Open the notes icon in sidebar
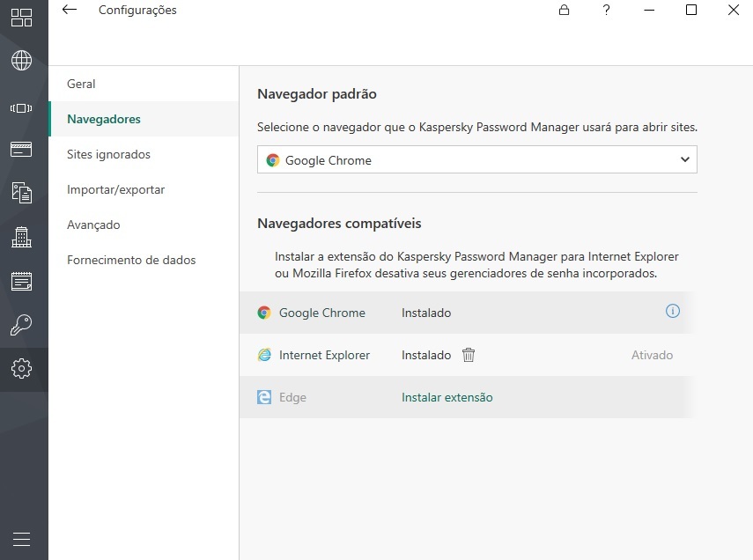This screenshot has width=753, height=560. (x=21, y=282)
